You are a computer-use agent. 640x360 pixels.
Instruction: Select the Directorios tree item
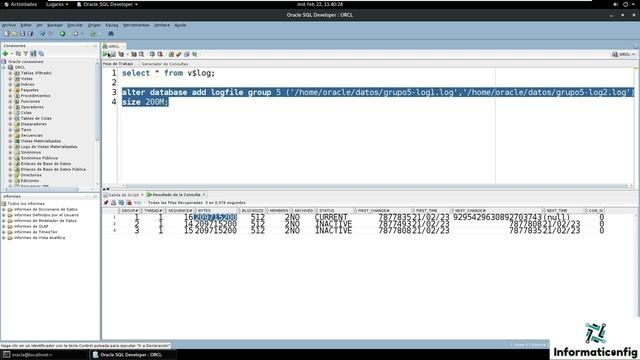coord(31,175)
